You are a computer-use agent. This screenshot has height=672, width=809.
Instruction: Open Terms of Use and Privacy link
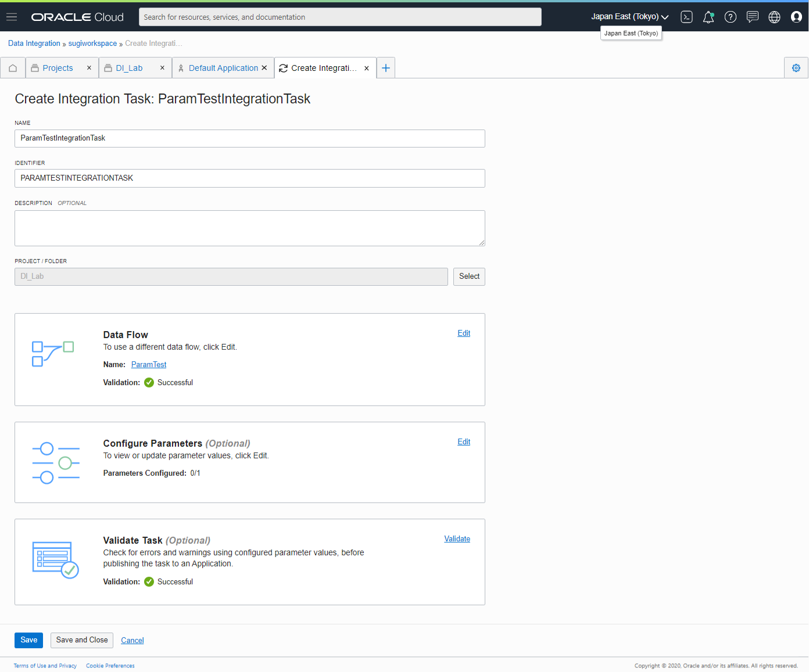pyautogui.click(x=45, y=666)
